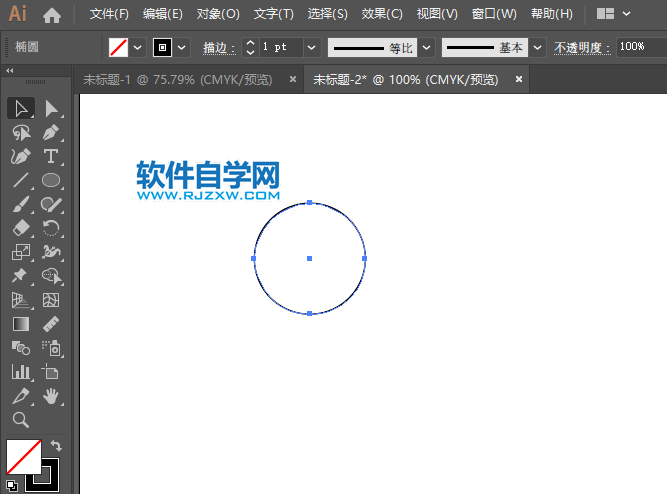
Task: Reset to default fill and stroke
Action: click(12, 485)
